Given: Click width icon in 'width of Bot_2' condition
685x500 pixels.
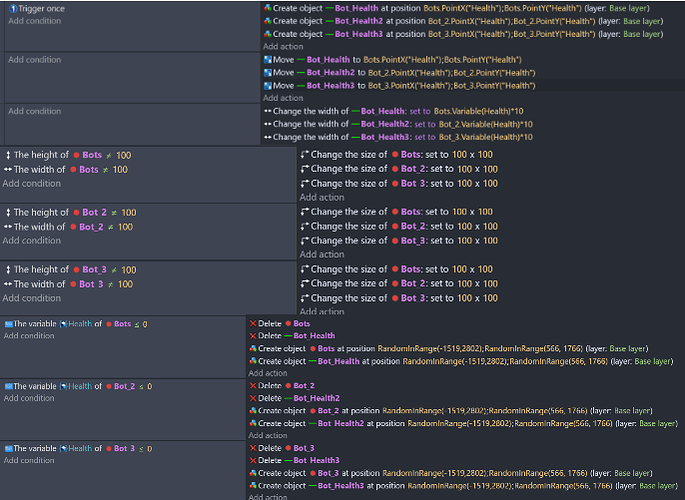Looking at the screenshot, I should click(x=8, y=227).
